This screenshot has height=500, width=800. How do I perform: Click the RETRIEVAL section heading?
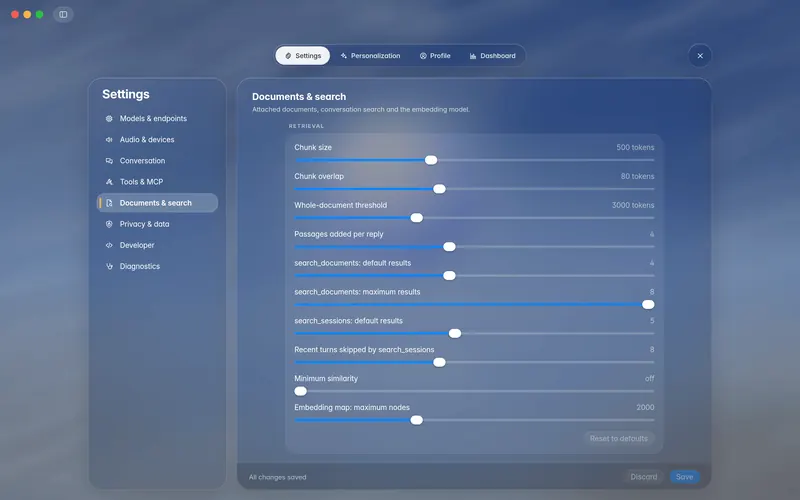point(306,126)
